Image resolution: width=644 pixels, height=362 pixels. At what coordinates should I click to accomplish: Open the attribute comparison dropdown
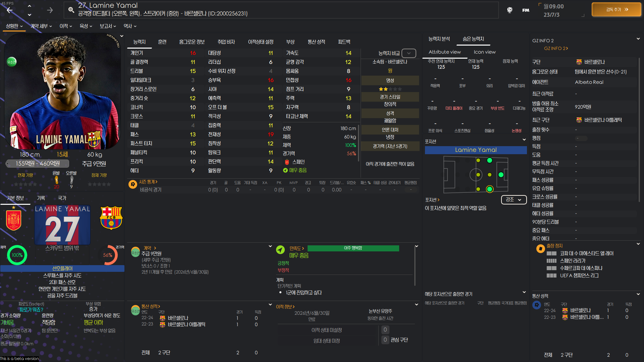(409, 53)
